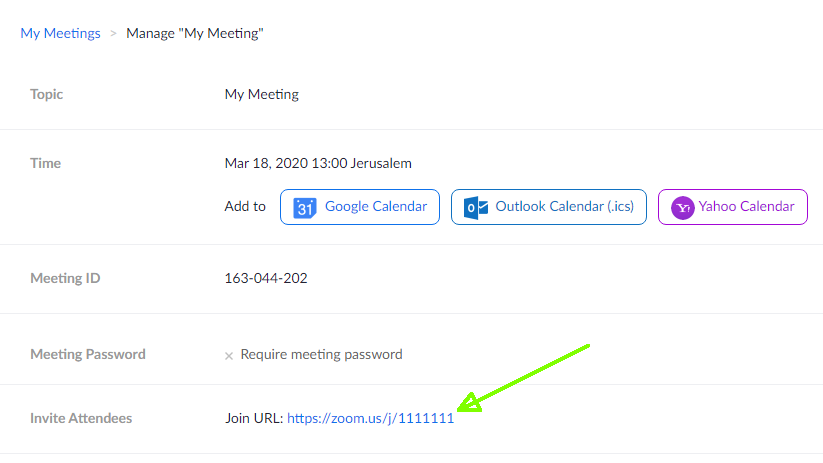Select the "My Meeting" topic value
The image size is (823, 463).
261,94
